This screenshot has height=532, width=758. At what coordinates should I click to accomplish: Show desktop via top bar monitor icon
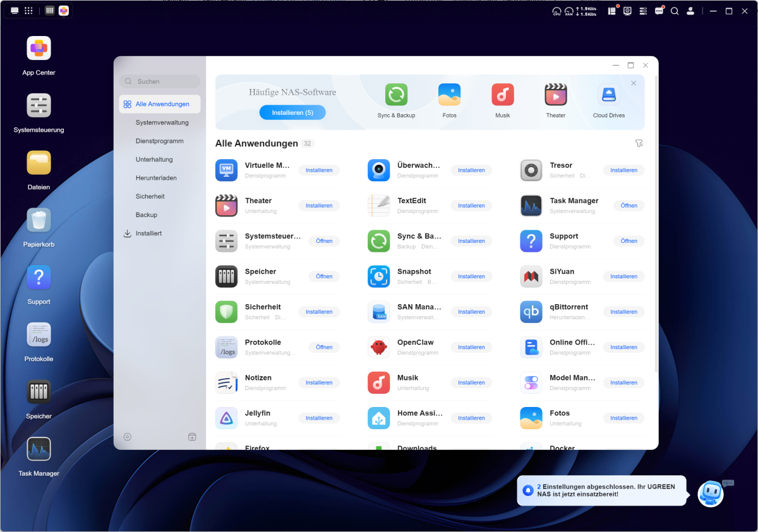tap(15, 11)
